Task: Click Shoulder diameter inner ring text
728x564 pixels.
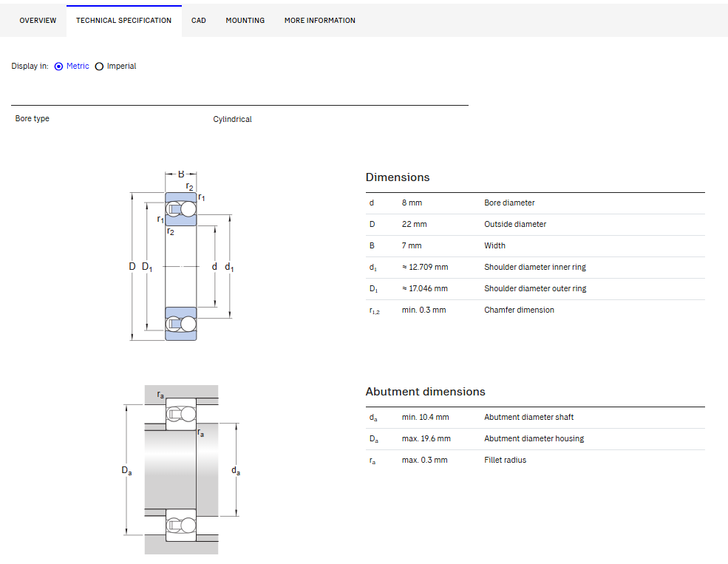Action: pyautogui.click(x=535, y=267)
